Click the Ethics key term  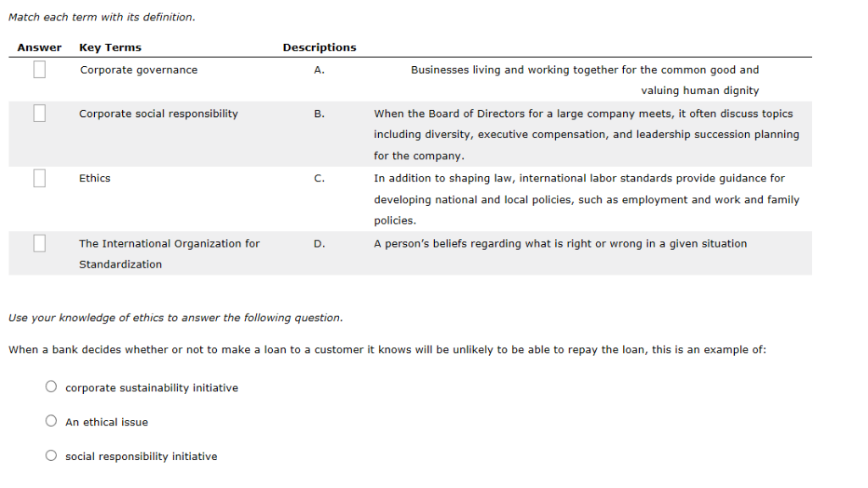94,178
